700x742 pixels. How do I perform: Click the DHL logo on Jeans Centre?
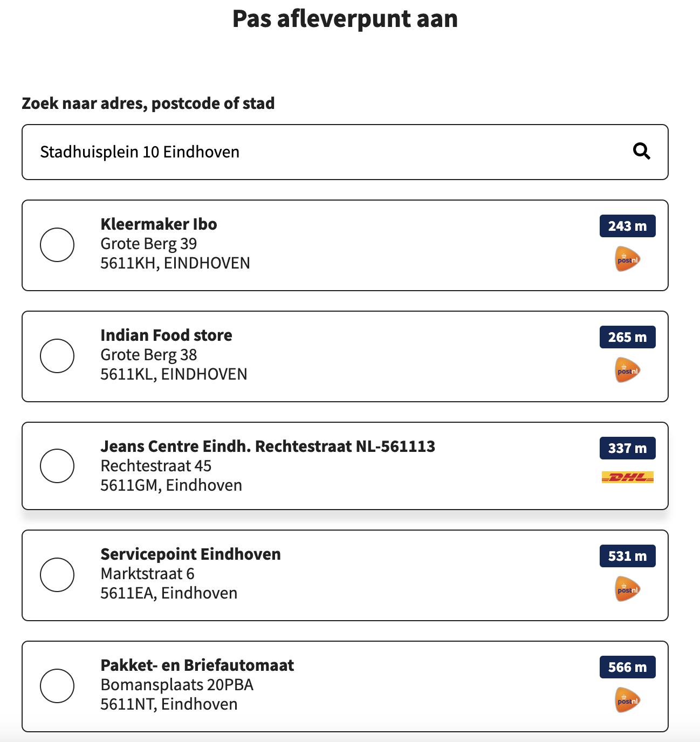(x=628, y=477)
